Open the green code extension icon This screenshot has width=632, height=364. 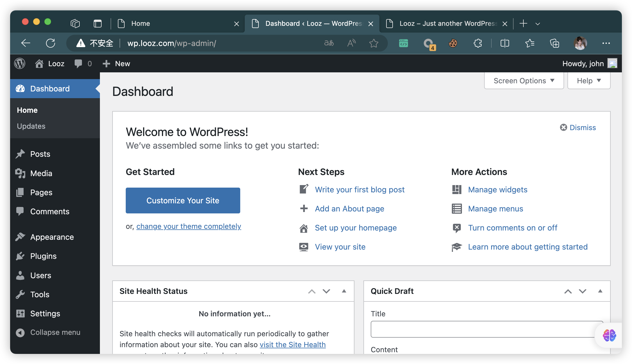coord(404,43)
